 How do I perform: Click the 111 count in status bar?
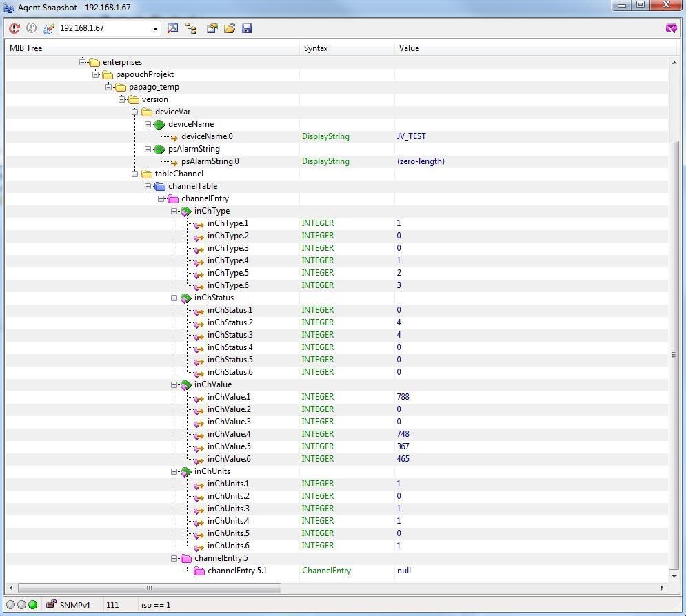point(112,605)
